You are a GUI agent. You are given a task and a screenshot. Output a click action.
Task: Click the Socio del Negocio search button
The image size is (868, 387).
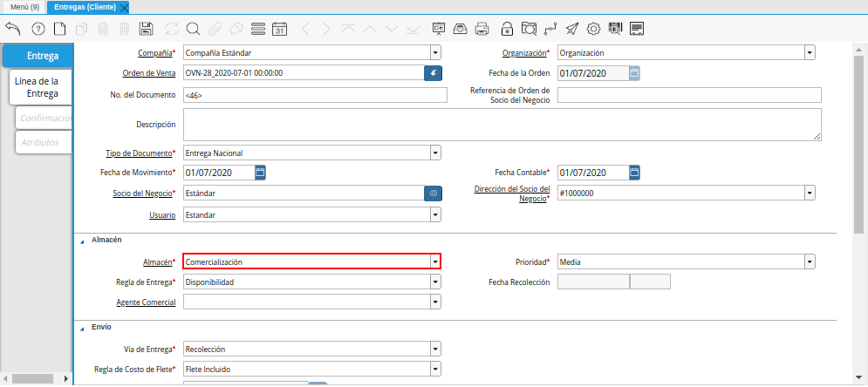tap(434, 193)
